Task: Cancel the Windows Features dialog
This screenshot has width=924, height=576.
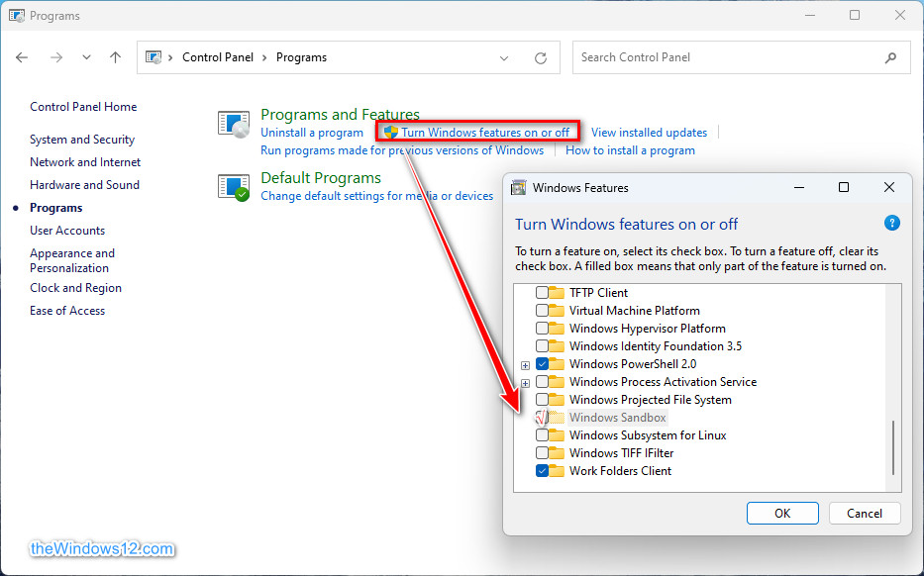Action: pos(864,513)
